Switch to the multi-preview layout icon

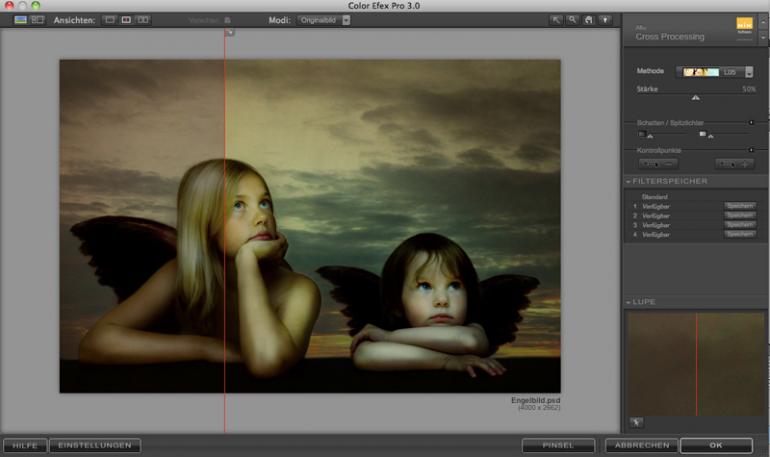coord(37,20)
